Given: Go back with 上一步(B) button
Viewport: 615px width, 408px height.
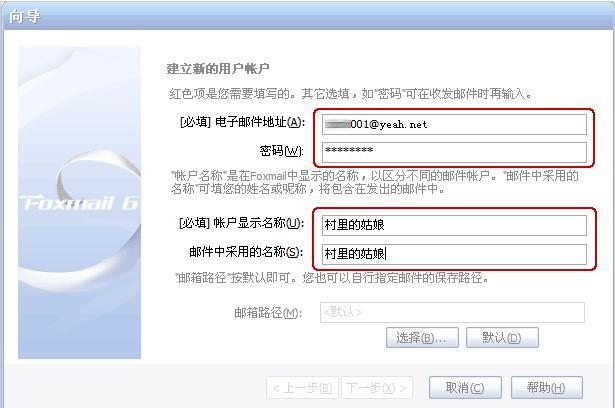Looking at the screenshot, I should [x=302, y=388].
